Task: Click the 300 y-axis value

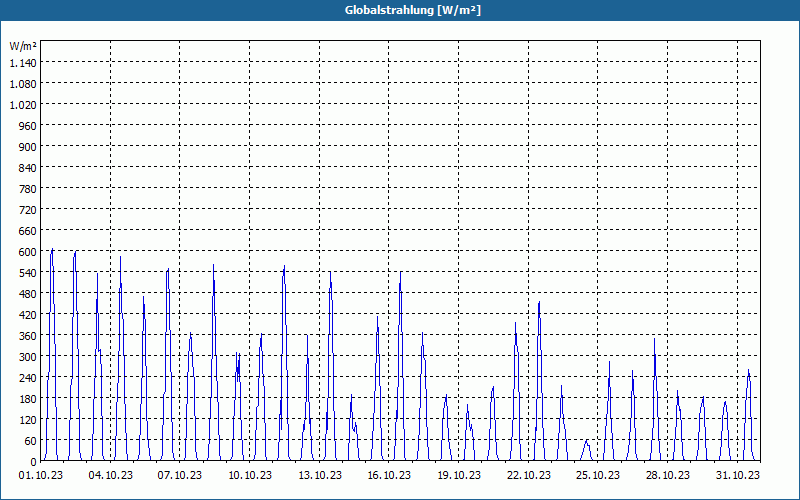Action: pos(28,357)
